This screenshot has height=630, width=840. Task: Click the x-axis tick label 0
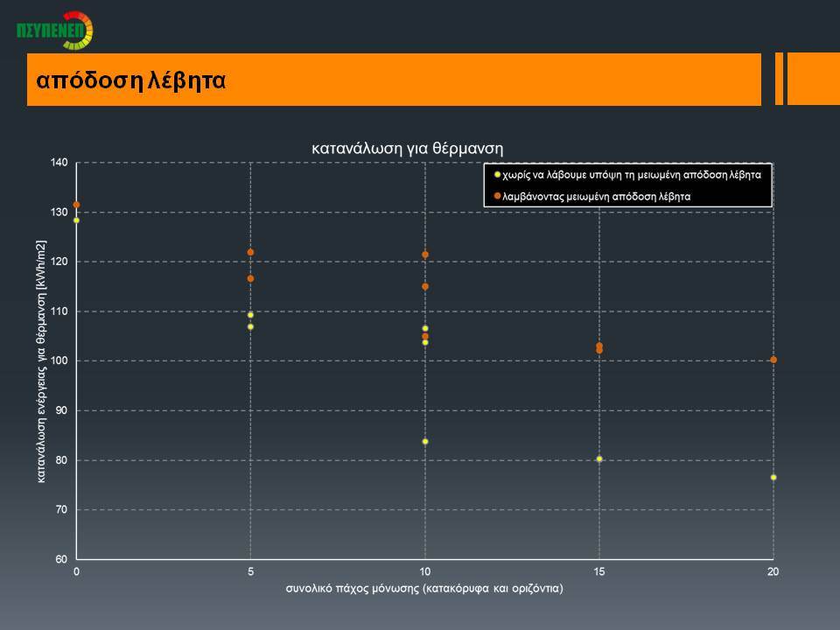(77, 571)
